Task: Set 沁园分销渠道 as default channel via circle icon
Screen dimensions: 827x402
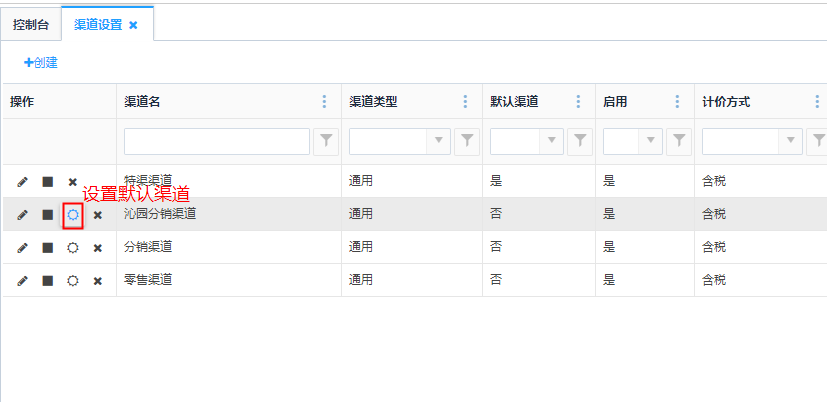Action: 72,215
